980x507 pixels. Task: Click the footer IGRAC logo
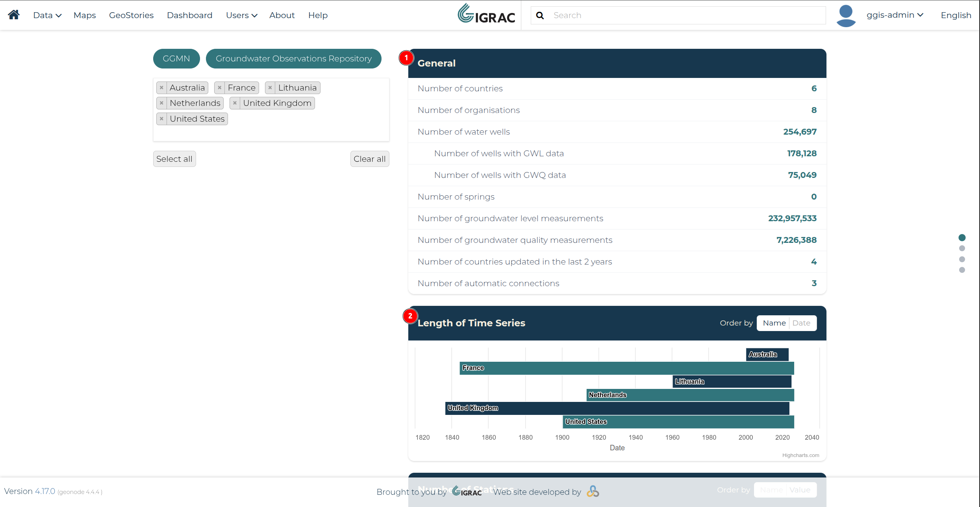[x=467, y=491]
